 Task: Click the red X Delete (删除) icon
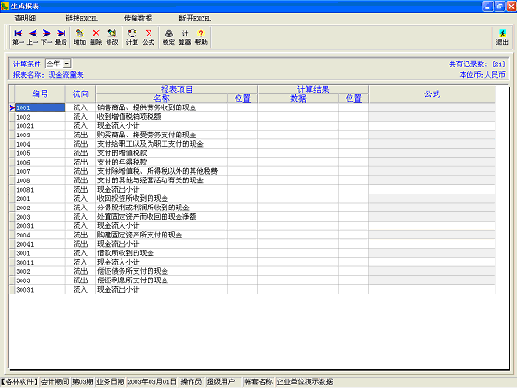click(96, 37)
